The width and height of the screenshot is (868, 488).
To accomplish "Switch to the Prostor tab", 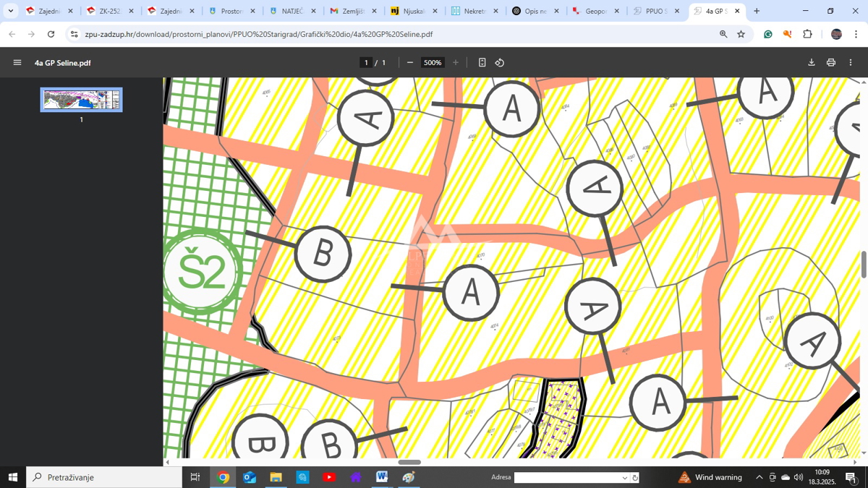I will click(x=231, y=11).
